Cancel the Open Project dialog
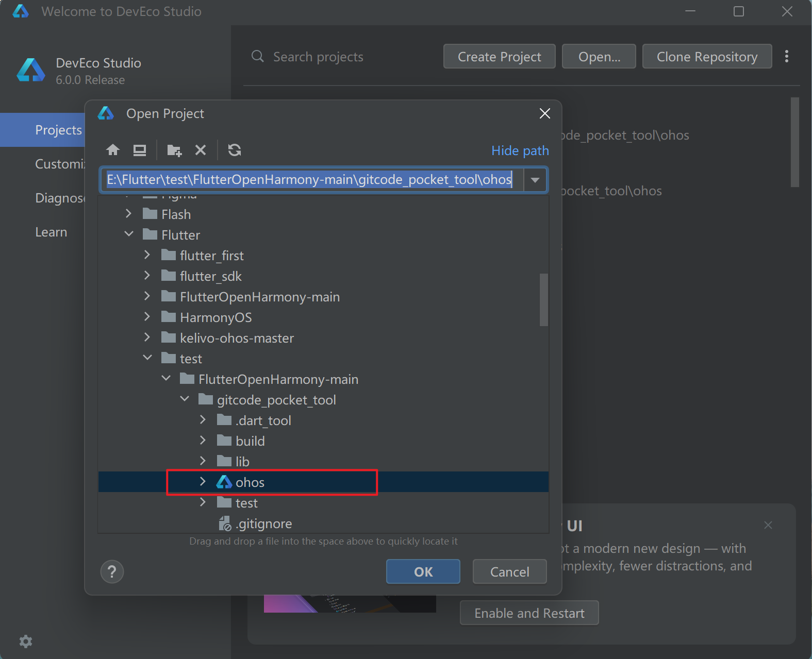 pos(509,571)
